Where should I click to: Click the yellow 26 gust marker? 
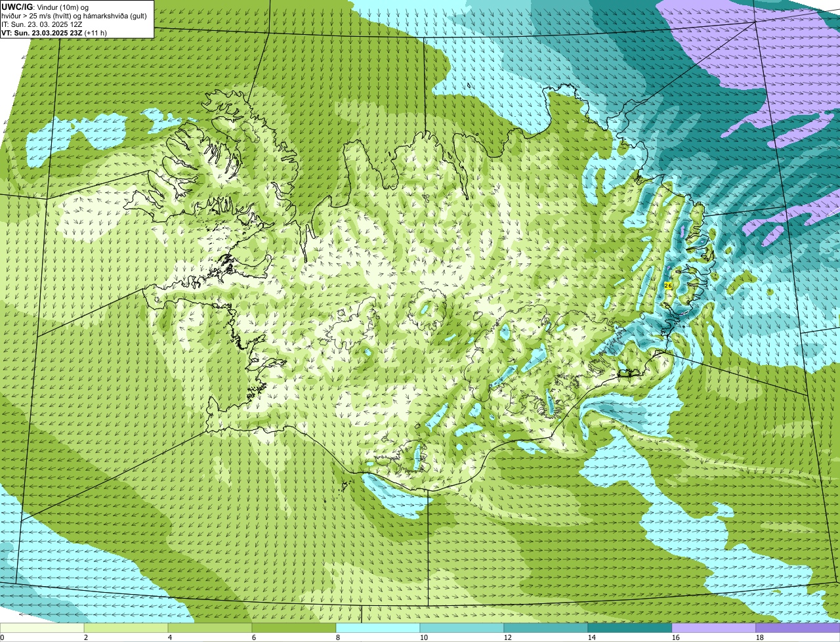point(668,286)
